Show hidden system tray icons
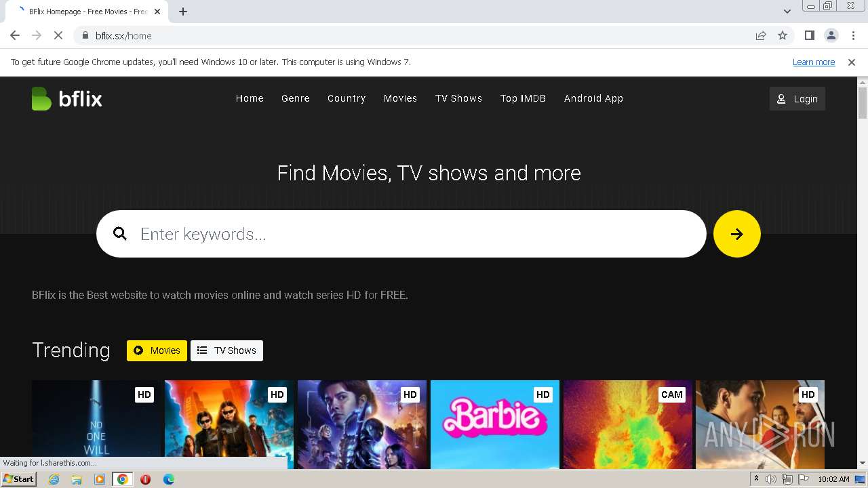 coord(756,479)
